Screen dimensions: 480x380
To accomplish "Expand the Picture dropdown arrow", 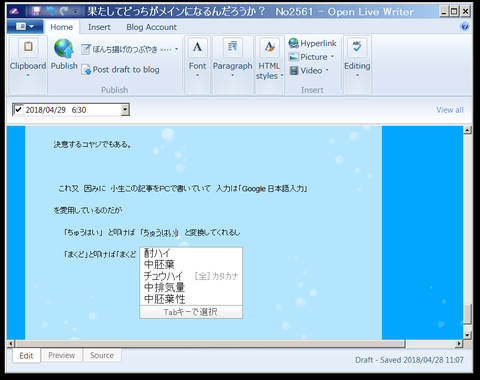I will 332,57.
